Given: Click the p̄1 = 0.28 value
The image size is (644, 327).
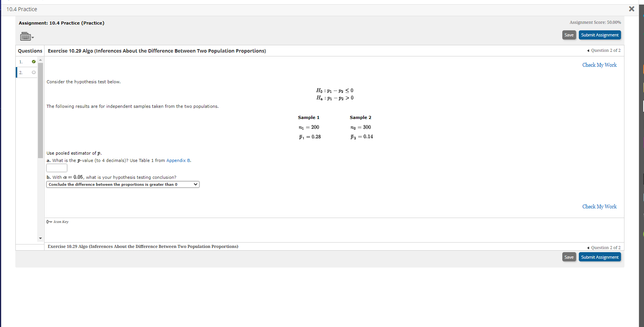Looking at the screenshot, I should (310, 137).
